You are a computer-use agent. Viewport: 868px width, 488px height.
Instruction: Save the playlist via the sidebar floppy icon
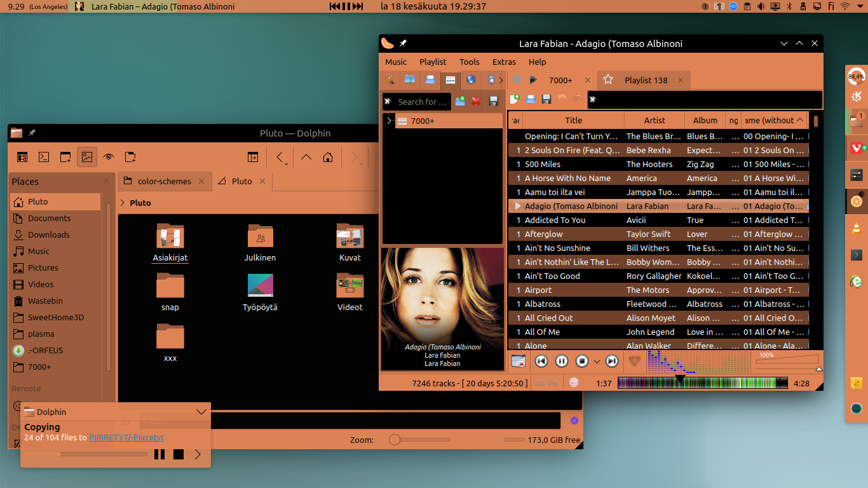tap(493, 101)
